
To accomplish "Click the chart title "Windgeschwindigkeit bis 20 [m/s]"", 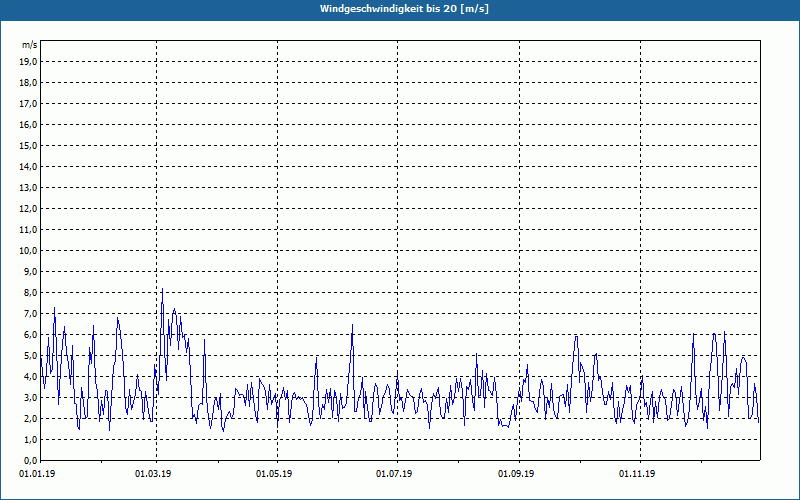I will pyautogui.click(x=404, y=9).
